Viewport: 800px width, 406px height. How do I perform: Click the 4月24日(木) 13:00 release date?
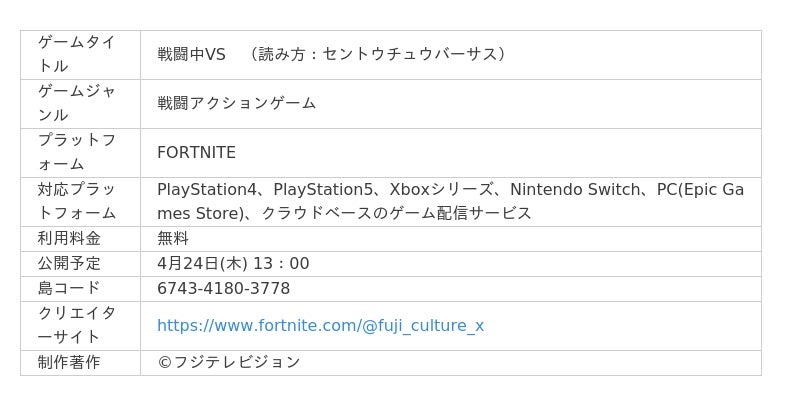click(233, 264)
